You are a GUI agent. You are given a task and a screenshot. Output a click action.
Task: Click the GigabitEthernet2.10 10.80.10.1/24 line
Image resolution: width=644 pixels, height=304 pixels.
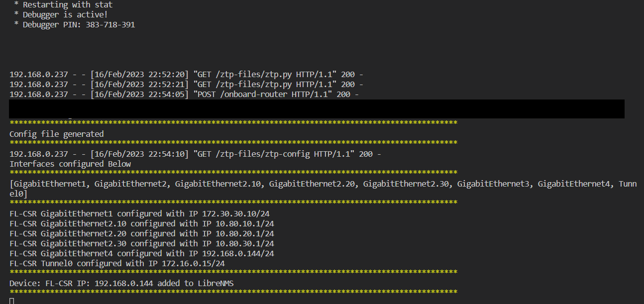141,223
